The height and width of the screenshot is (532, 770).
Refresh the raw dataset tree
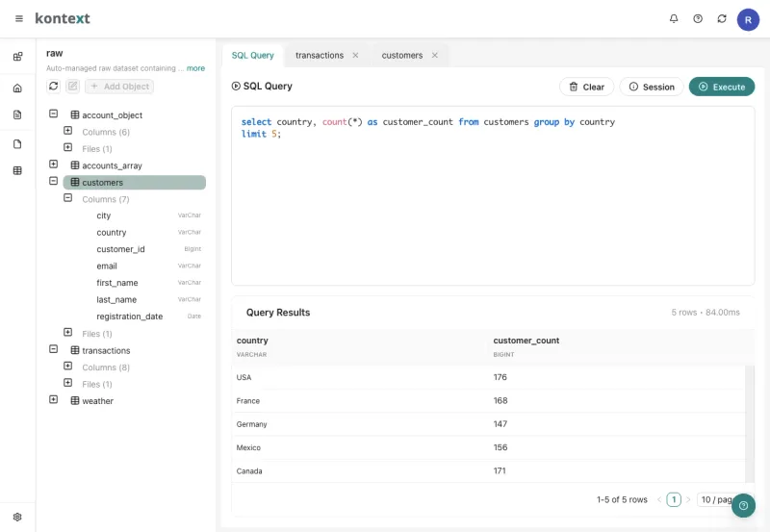tap(54, 87)
